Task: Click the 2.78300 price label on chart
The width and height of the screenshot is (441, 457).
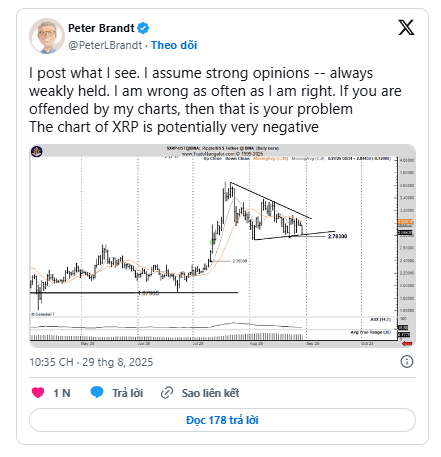Action: (337, 236)
